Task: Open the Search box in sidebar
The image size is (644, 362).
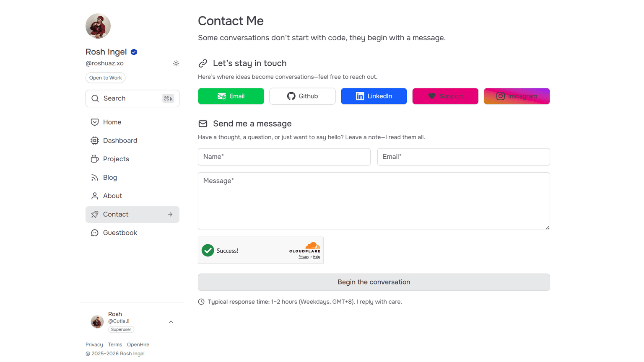Action: tap(132, 98)
